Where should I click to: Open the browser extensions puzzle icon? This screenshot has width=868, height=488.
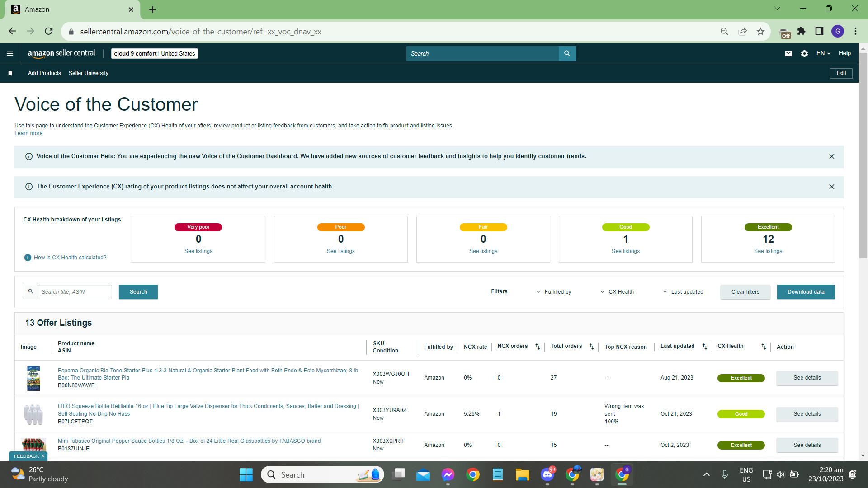pyautogui.click(x=801, y=31)
